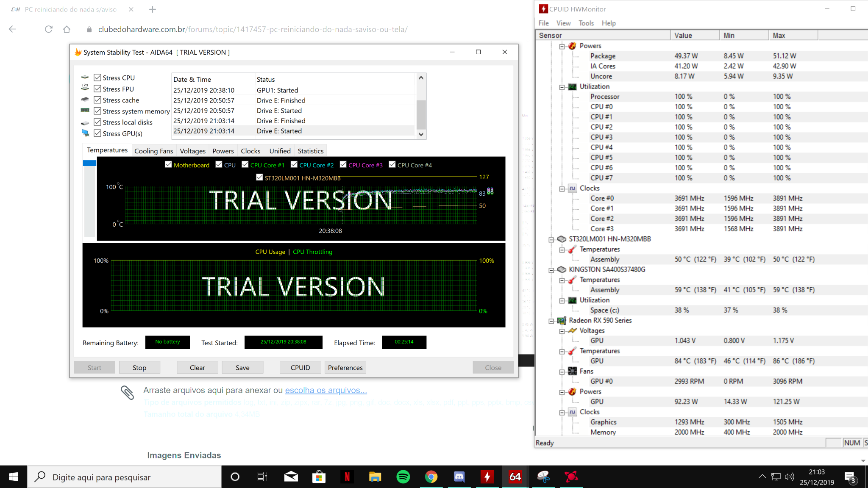This screenshot has width=868, height=488.
Task: Click the blue graph position slider
Action: [x=89, y=163]
